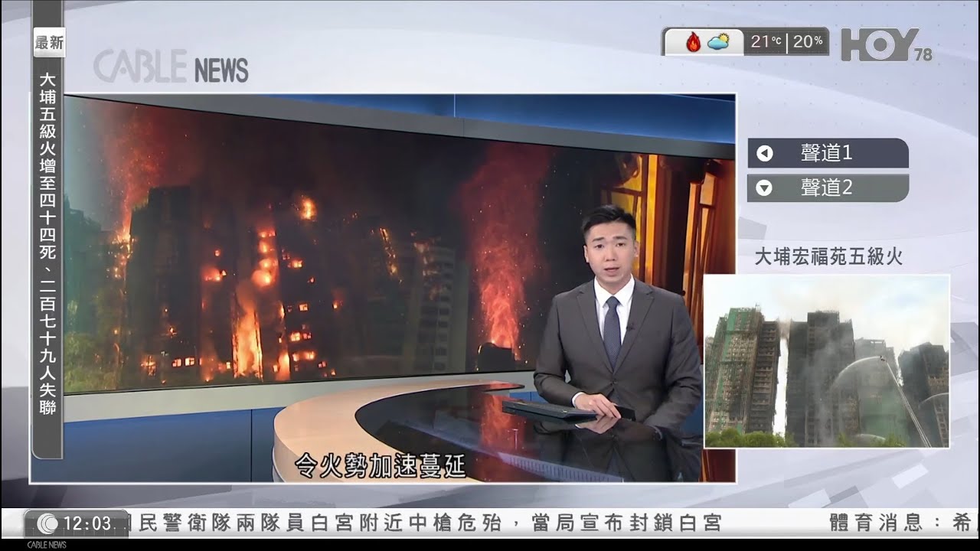Click the Cable News logo at top

(x=171, y=67)
